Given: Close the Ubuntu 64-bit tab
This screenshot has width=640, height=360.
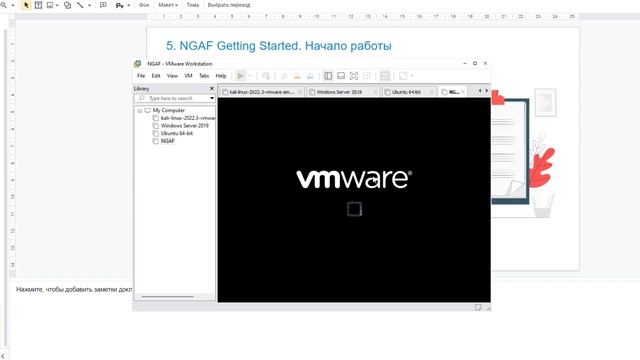Looking at the screenshot, I should (x=432, y=92).
